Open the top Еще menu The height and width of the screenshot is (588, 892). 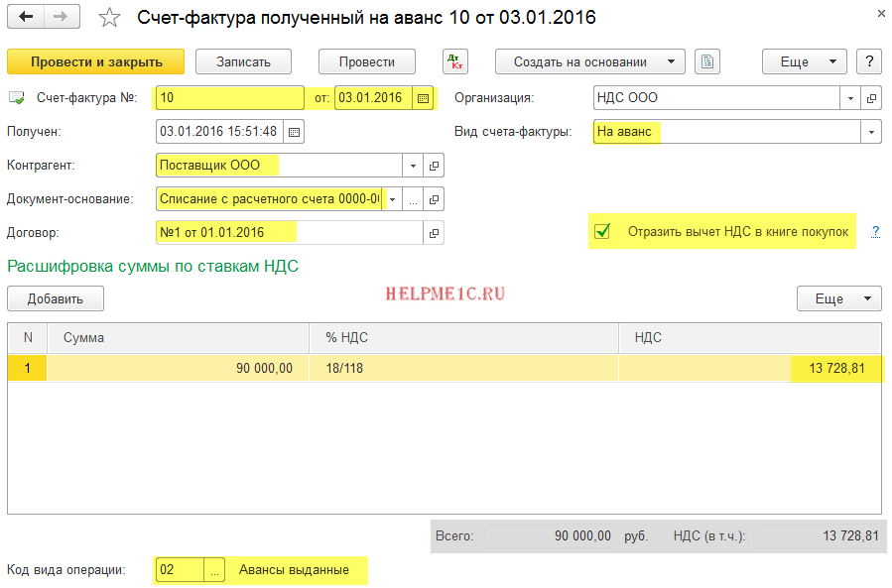[804, 61]
